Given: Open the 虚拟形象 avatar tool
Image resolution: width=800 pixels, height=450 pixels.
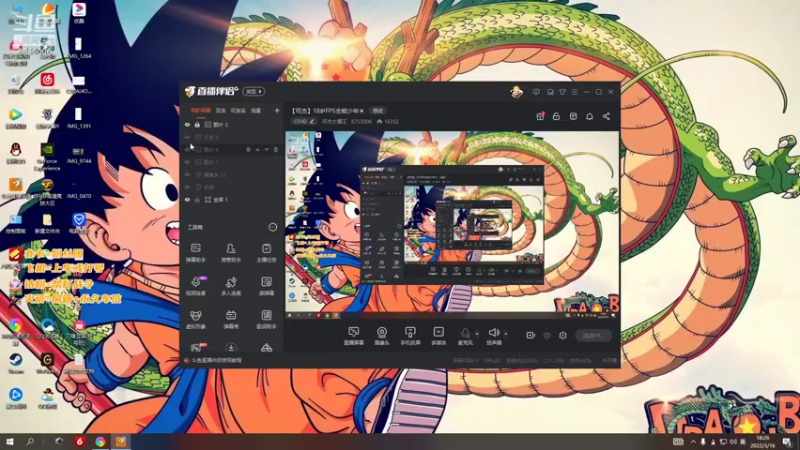Looking at the screenshot, I should (x=195, y=320).
